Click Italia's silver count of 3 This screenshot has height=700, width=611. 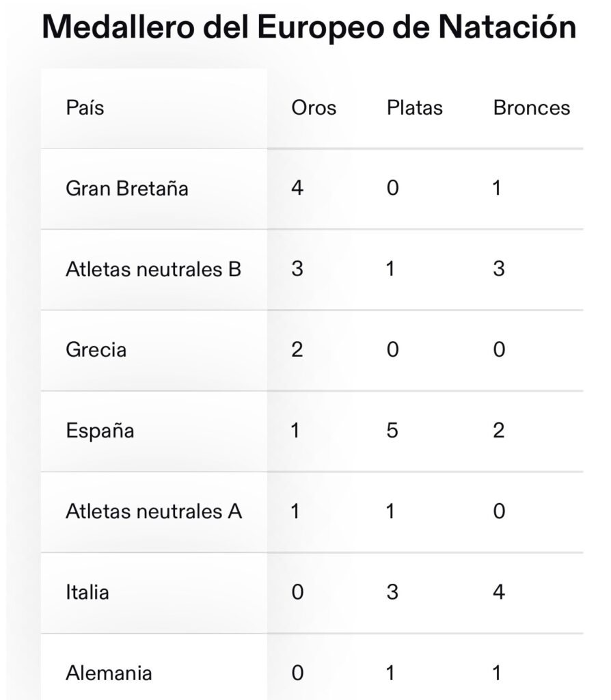(392, 593)
